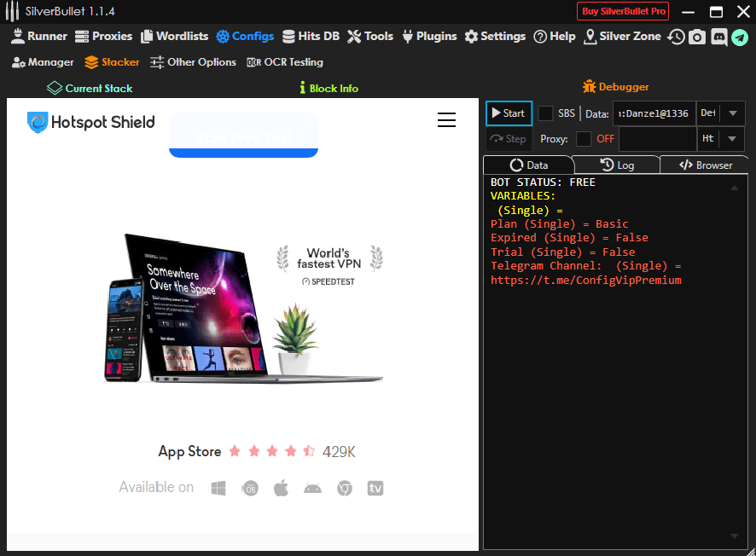Click the Hotspot Shield logo
The image size is (756, 556).
point(90,123)
